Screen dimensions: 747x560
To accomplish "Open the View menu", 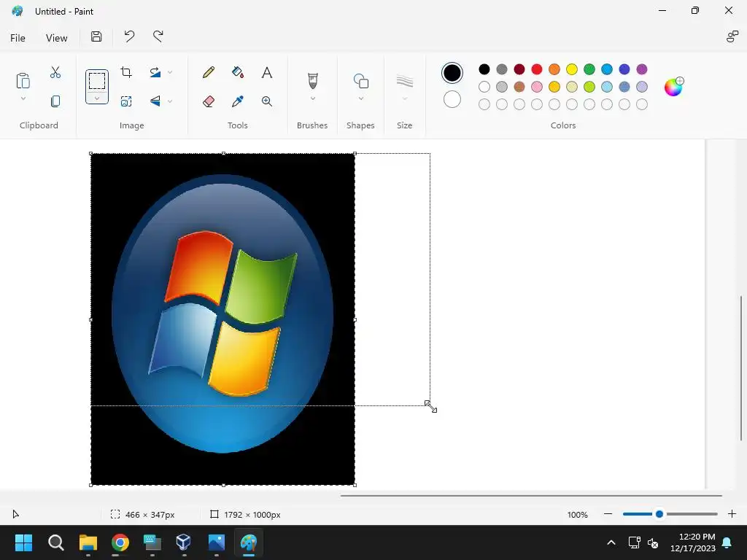I will pos(57,38).
